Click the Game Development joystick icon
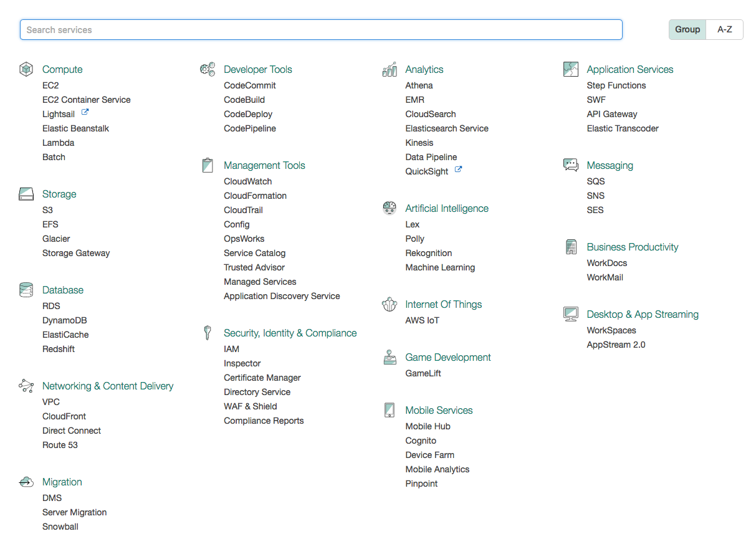This screenshot has width=756, height=549. click(389, 357)
